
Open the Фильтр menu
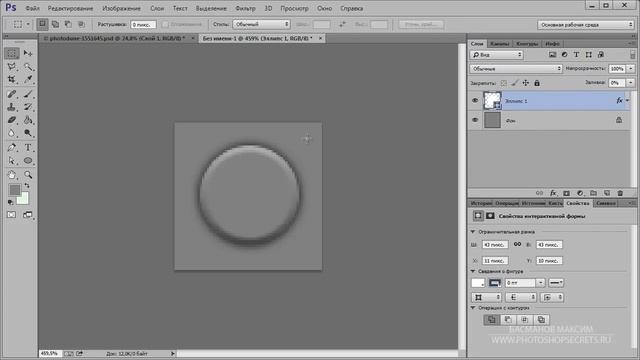[x=245, y=8]
